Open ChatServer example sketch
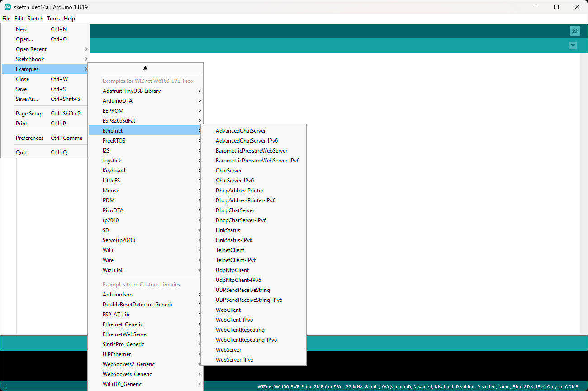Viewport: 588px width, 391px height. (x=254, y=171)
